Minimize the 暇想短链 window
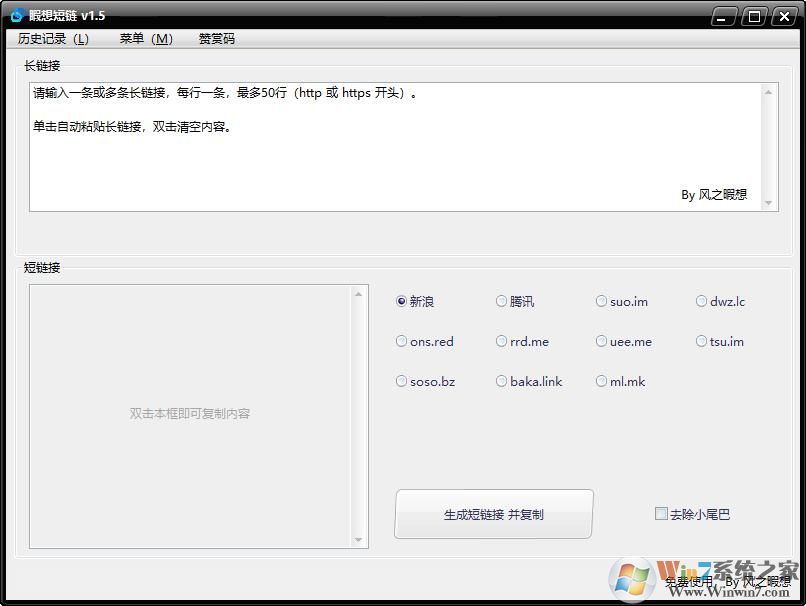 722,17
